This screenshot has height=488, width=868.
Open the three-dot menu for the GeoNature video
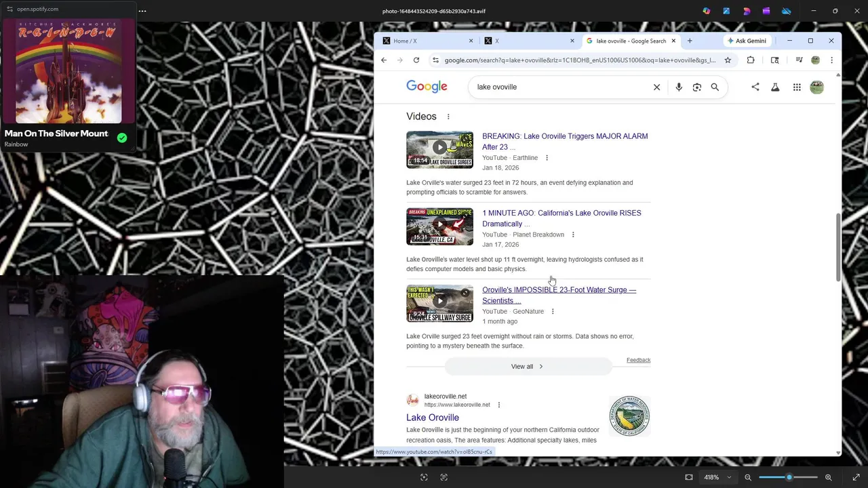coord(553,312)
